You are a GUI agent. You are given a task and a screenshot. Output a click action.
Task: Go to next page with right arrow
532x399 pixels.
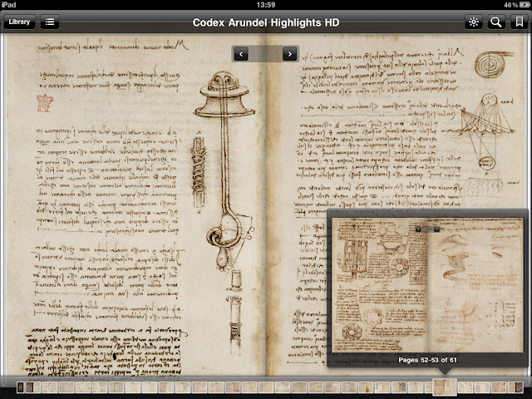coord(290,54)
